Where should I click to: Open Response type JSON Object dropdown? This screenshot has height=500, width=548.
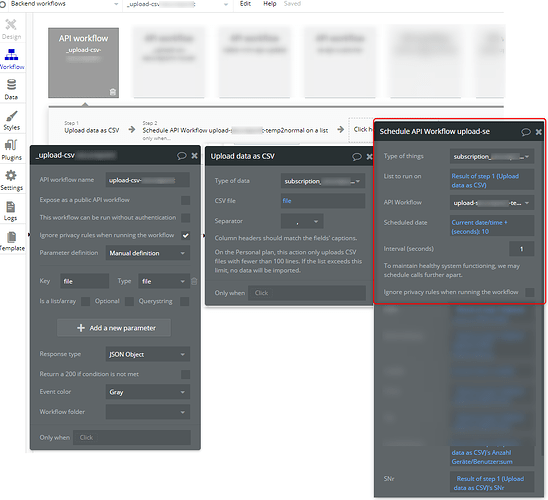147,354
